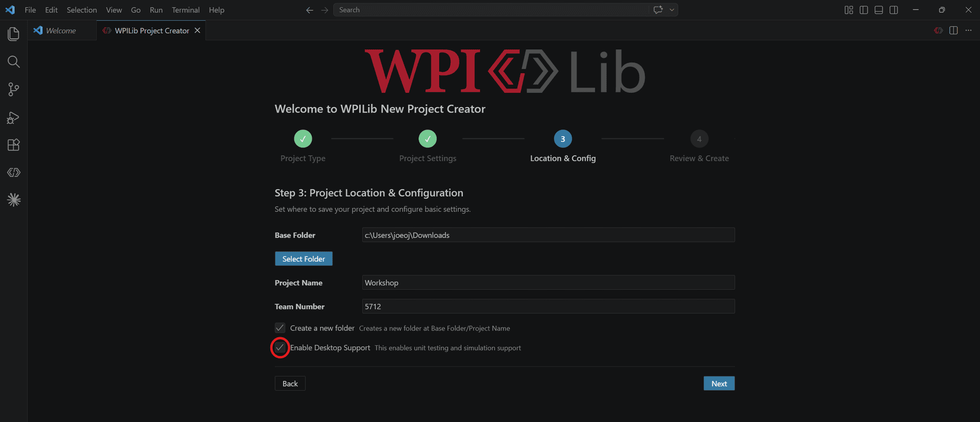Viewport: 980px width, 422px height.
Task: Open the Run and Debug view
Action: point(13,117)
